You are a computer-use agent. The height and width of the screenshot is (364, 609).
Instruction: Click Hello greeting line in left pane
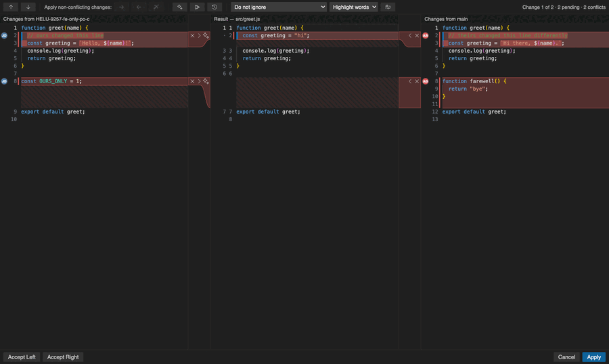81,43
